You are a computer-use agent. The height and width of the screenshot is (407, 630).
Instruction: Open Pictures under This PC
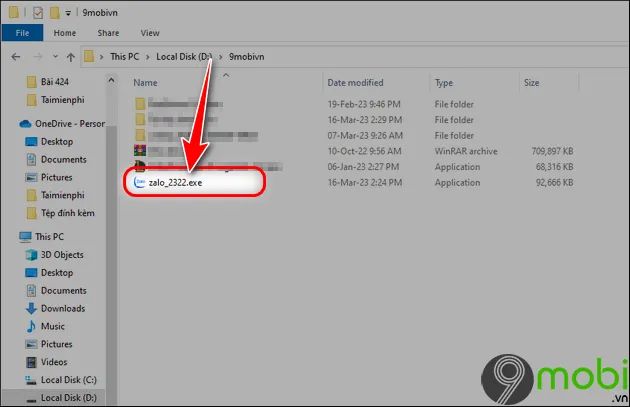[56, 344]
